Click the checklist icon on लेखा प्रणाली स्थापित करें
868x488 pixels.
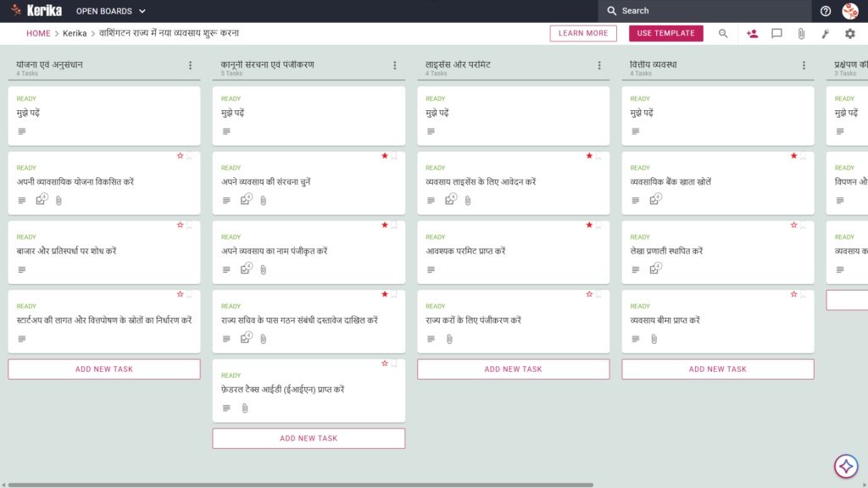(x=655, y=269)
